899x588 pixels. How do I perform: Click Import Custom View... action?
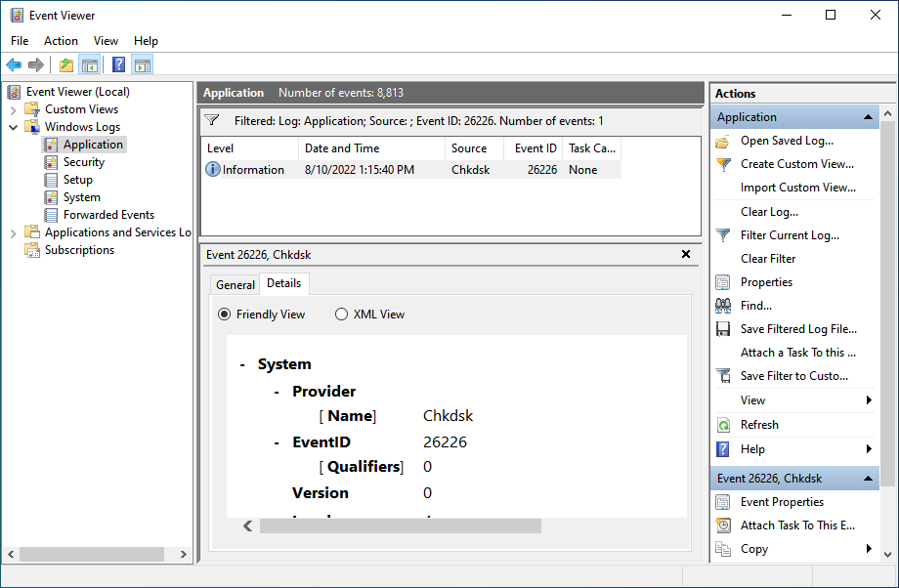point(798,188)
